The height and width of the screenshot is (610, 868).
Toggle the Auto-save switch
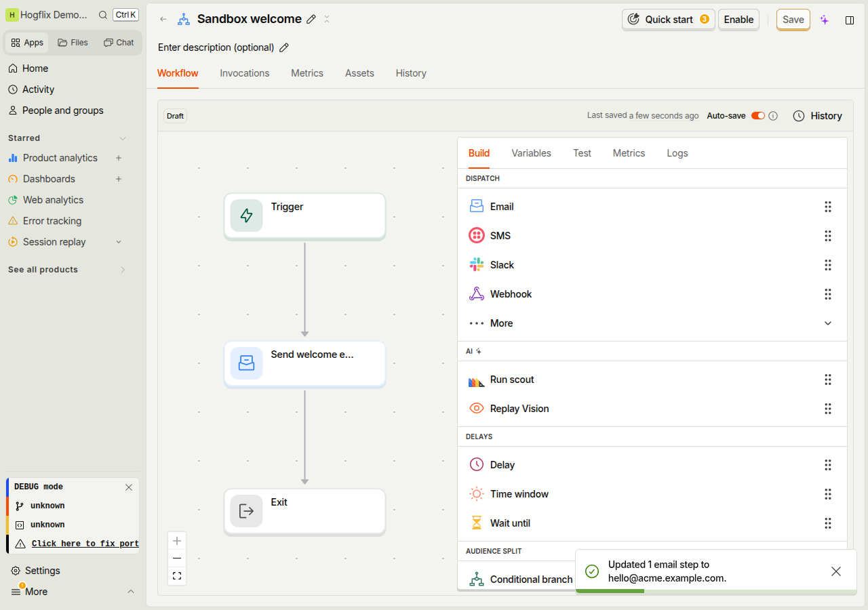tap(757, 116)
